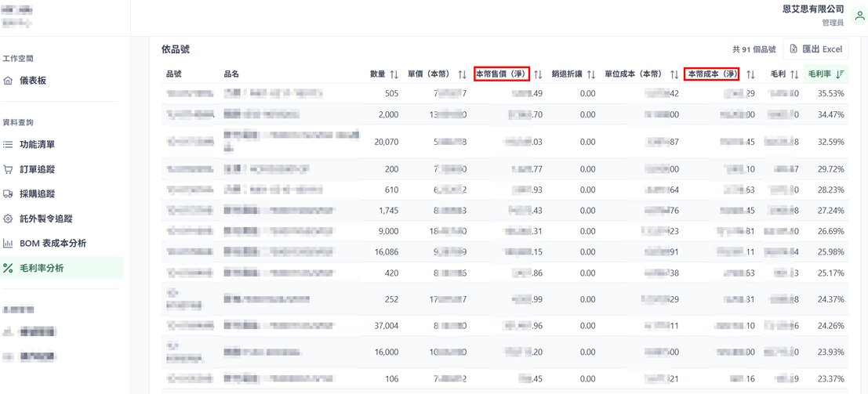This screenshot has height=394, width=868.
Task: Click quantity cell 9,000
Action: [389, 231]
